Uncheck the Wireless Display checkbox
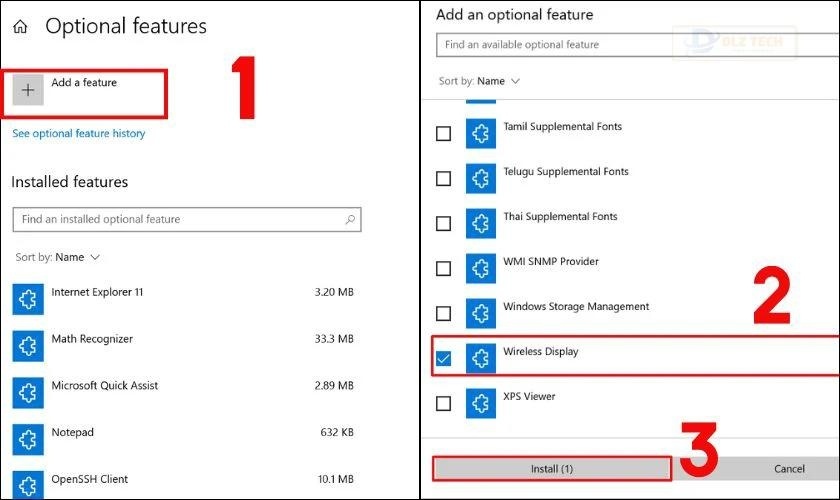 pyautogui.click(x=444, y=358)
